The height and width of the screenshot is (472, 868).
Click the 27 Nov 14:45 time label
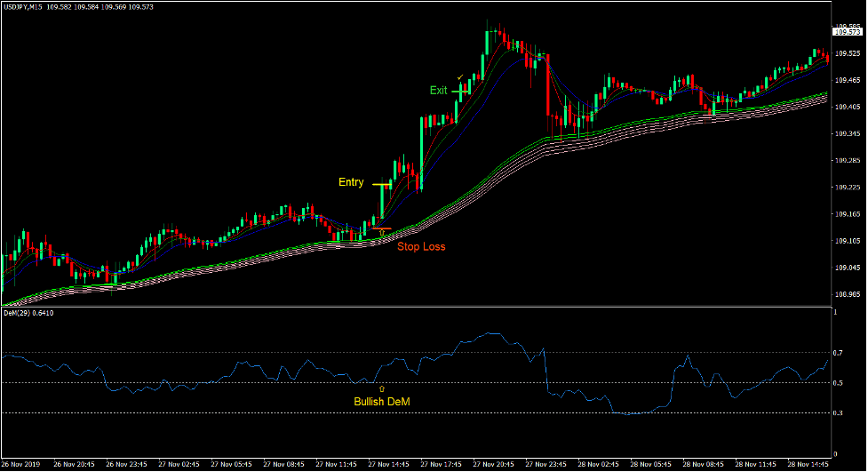coord(388,464)
